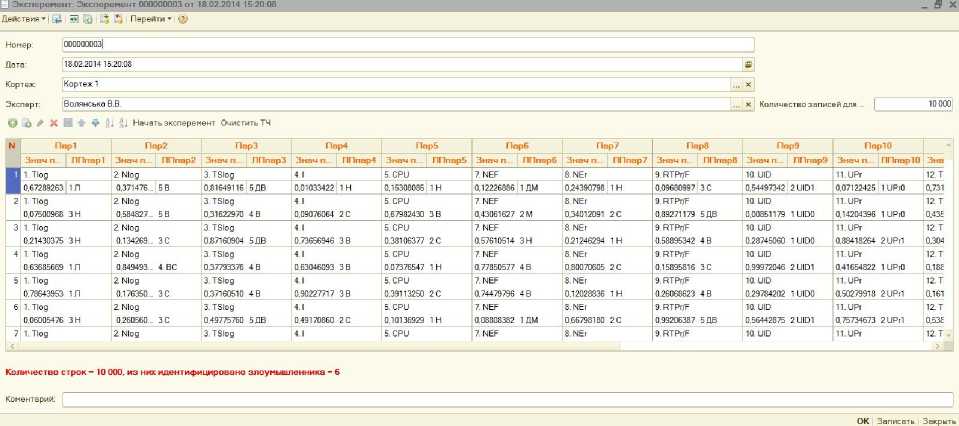Open the Перейти dropdown menu
959x426 pixels.
coord(151,19)
